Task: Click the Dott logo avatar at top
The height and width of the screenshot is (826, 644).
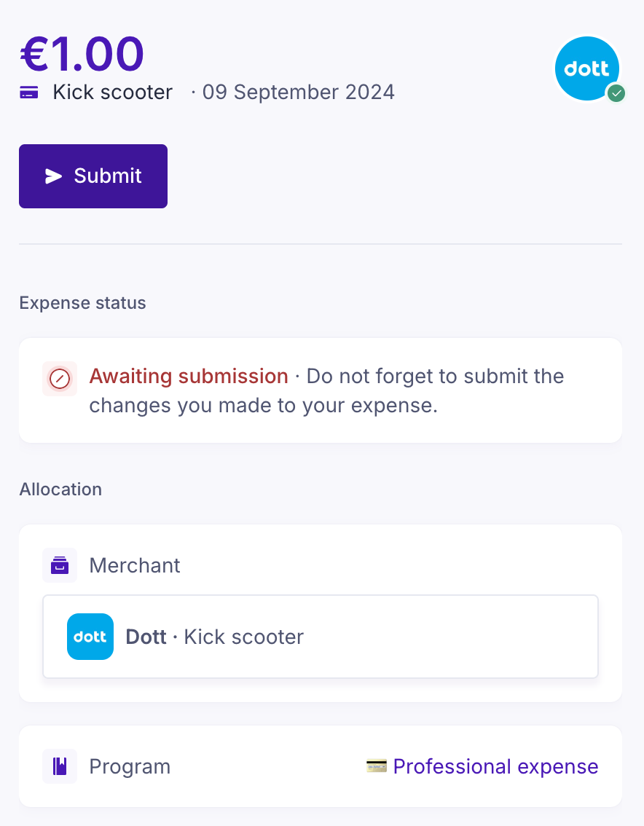Action: tap(586, 68)
